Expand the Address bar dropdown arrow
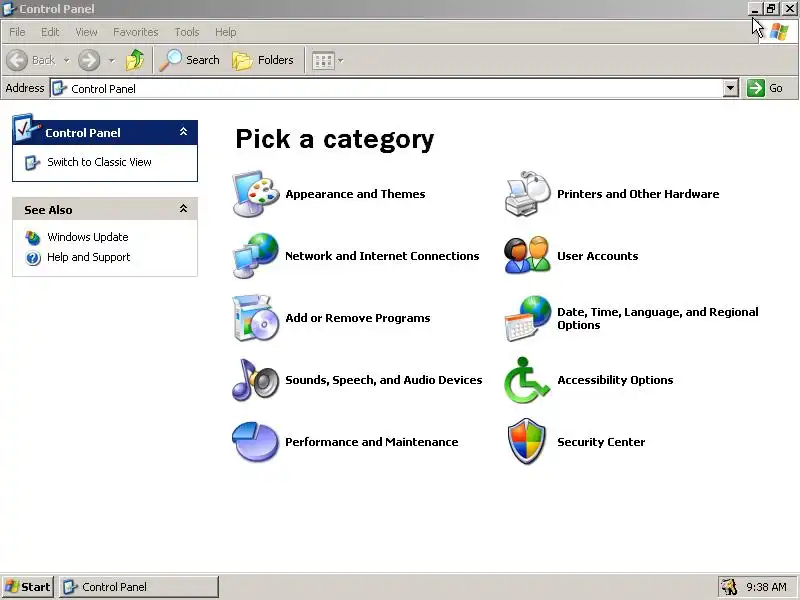 731,88
